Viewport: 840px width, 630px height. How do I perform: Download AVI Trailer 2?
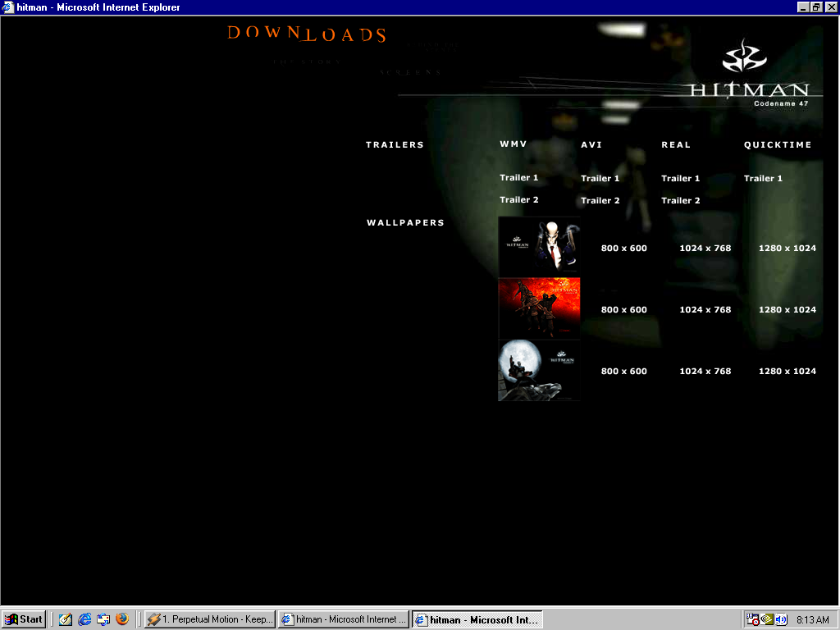pos(600,200)
